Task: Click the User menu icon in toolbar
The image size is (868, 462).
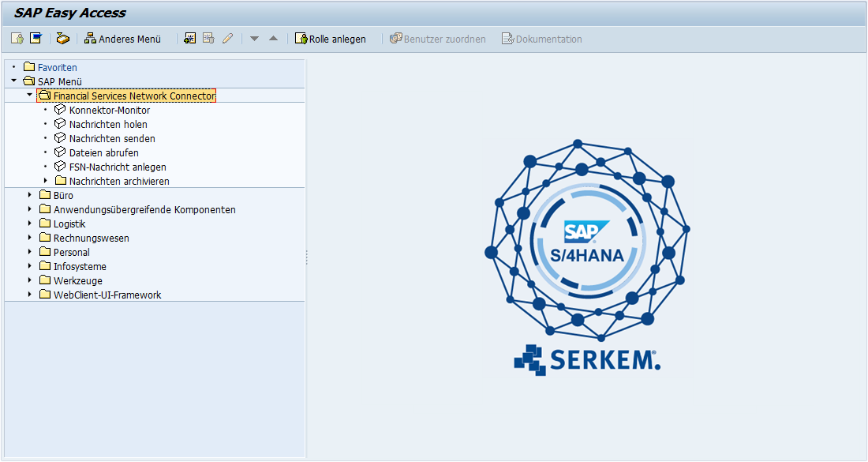Action: (x=17, y=39)
